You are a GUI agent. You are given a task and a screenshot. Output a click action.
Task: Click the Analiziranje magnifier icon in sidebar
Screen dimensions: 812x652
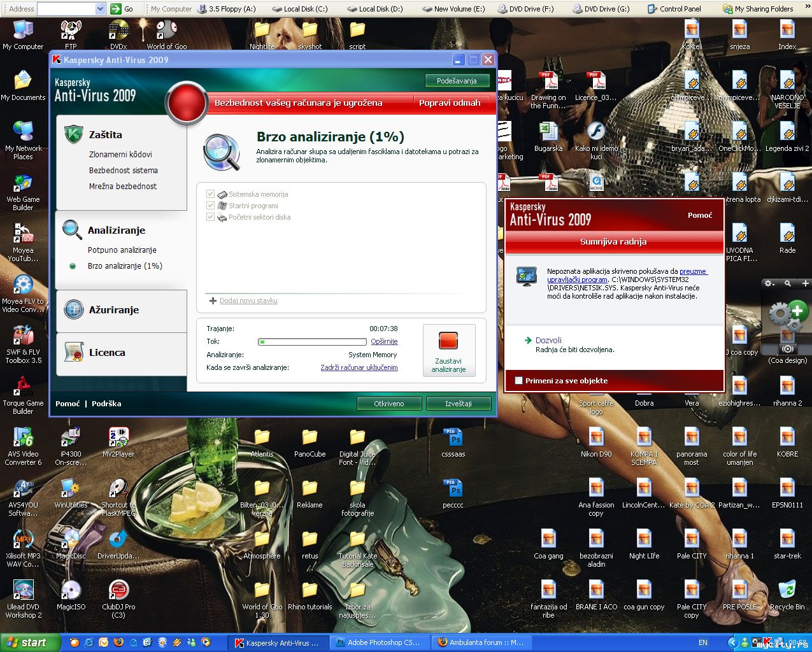72,230
